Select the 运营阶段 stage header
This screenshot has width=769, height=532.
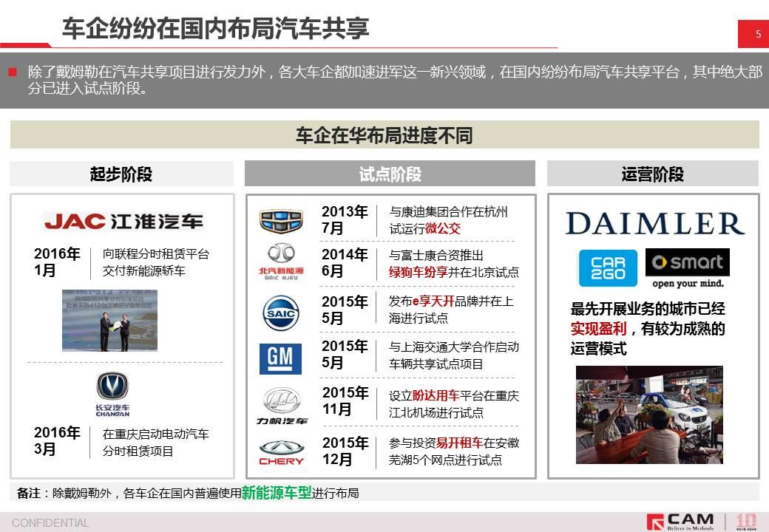click(x=653, y=174)
